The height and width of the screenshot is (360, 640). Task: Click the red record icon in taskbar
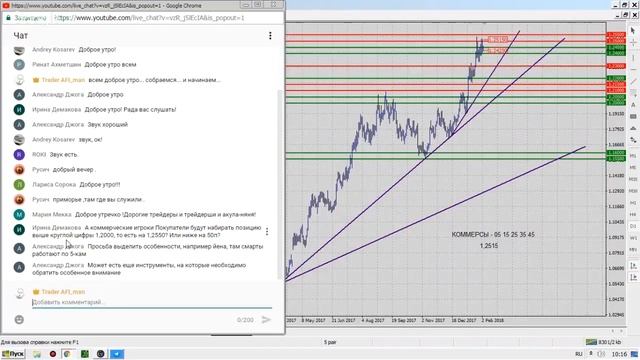click(53, 354)
